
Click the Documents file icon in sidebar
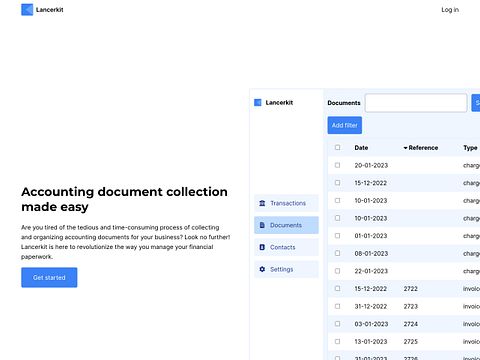click(x=262, y=225)
